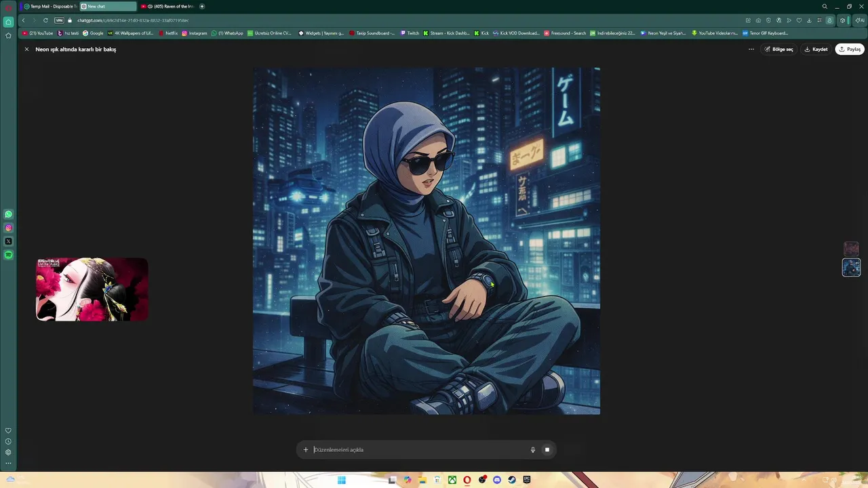Open the 4K Wallpapers bookmark
The height and width of the screenshot is (488, 868).
pos(131,33)
